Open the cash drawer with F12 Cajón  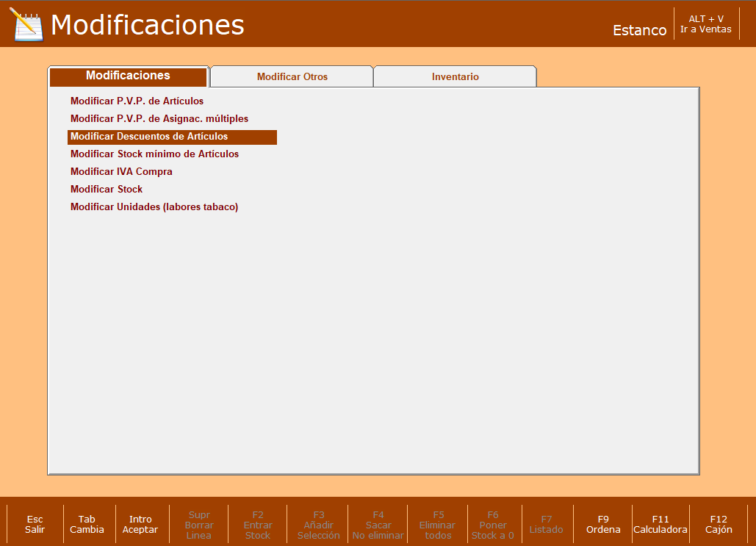(719, 524)
